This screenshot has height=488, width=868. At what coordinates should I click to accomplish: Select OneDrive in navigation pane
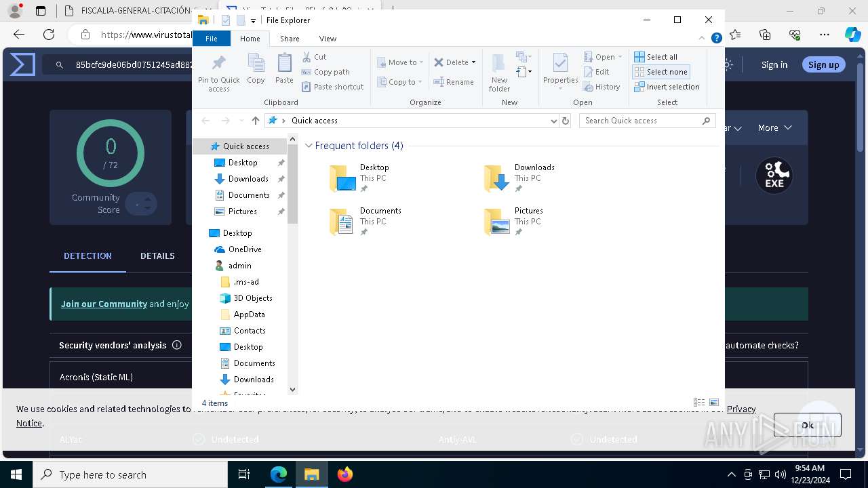[x=245, y=249]
